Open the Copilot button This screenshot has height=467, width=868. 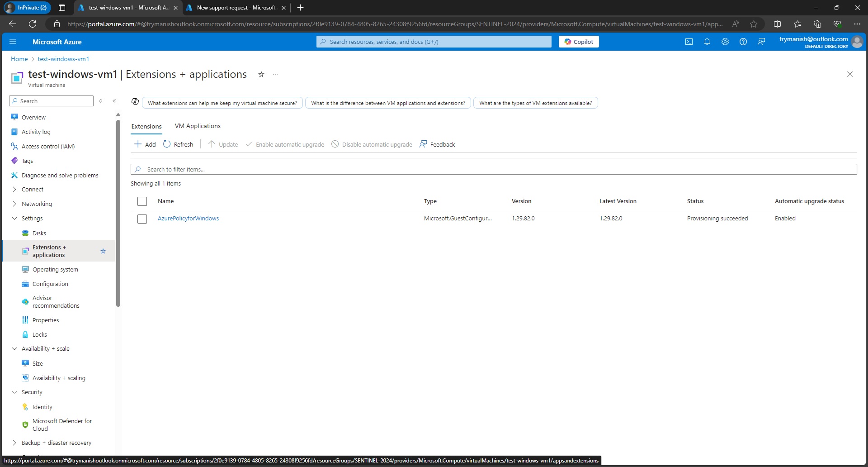pos(579,42)
